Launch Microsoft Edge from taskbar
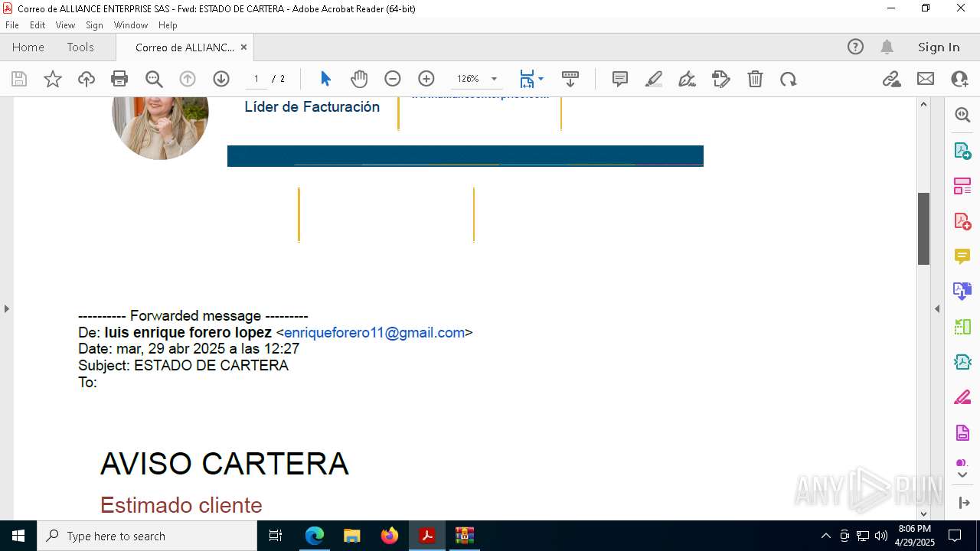 [315, 536]
